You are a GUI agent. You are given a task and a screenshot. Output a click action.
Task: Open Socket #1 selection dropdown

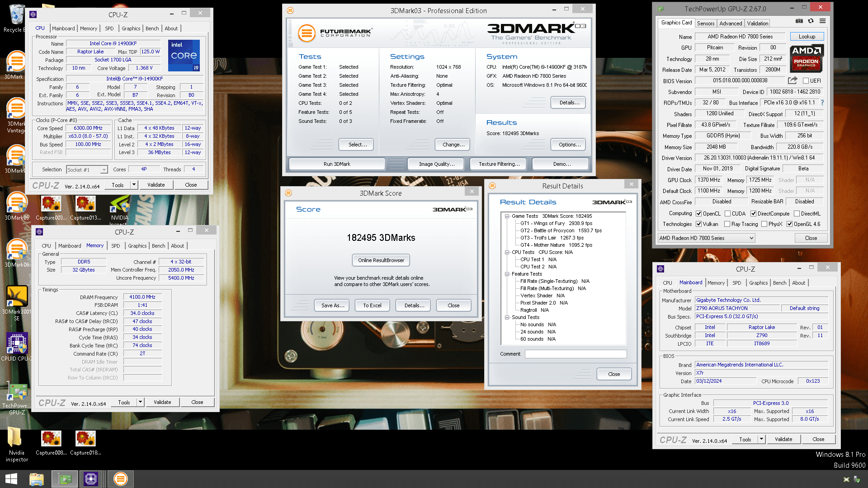(87, 170)
